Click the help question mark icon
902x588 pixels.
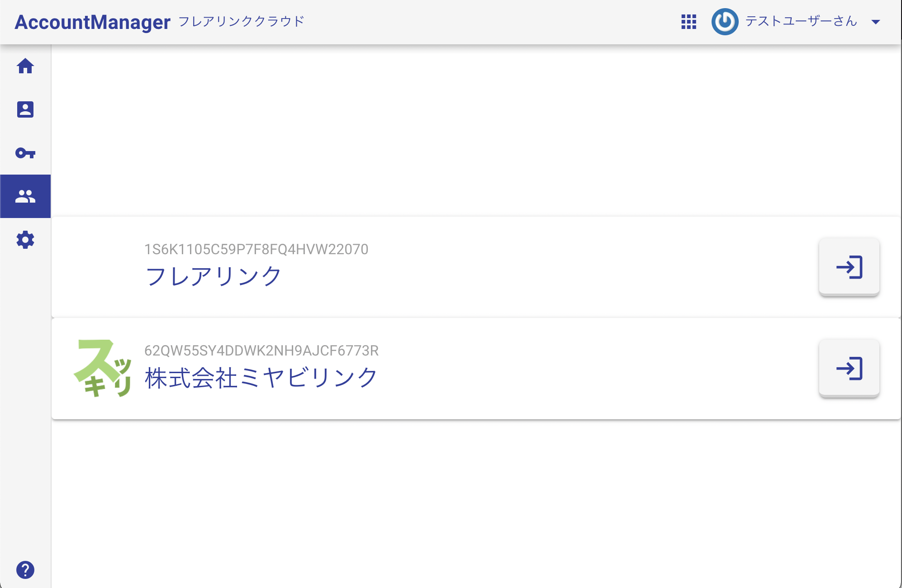26,570
